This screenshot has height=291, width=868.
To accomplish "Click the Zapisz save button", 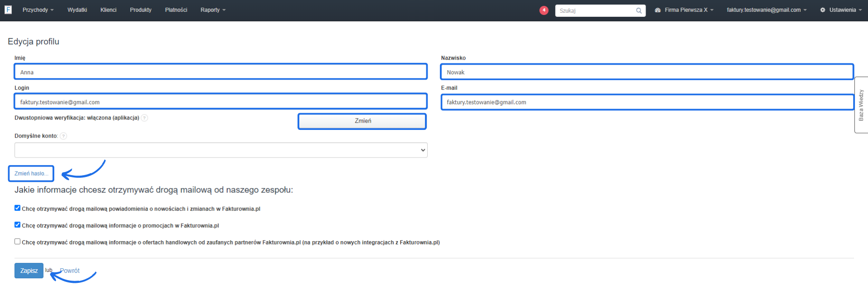I will click(x=29, y=271).
